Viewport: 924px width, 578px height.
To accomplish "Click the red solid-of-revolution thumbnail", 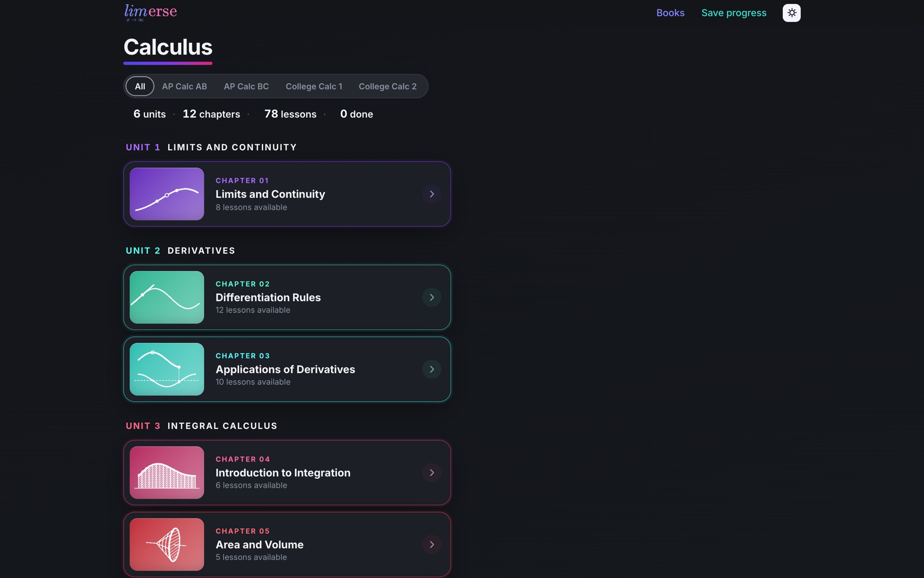I will point(167,545).
